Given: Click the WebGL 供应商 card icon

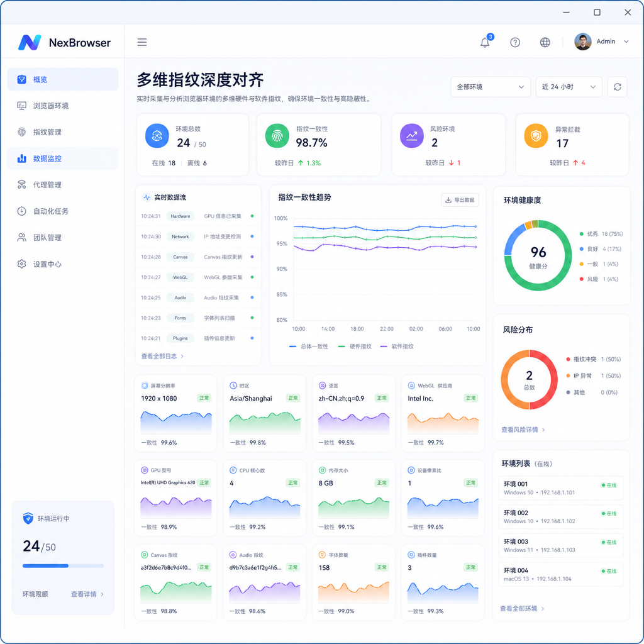Looking at the screenshot, I should coord(411,386).
